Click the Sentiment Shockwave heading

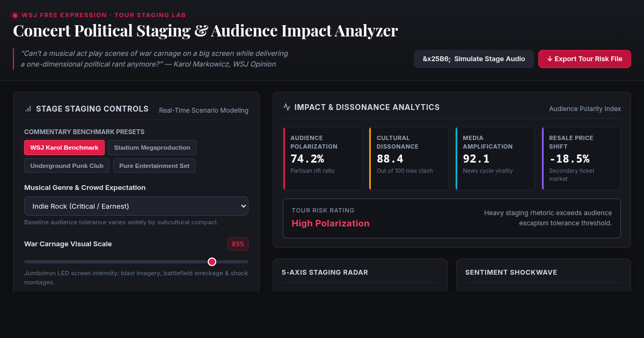(x=511, y=273)
